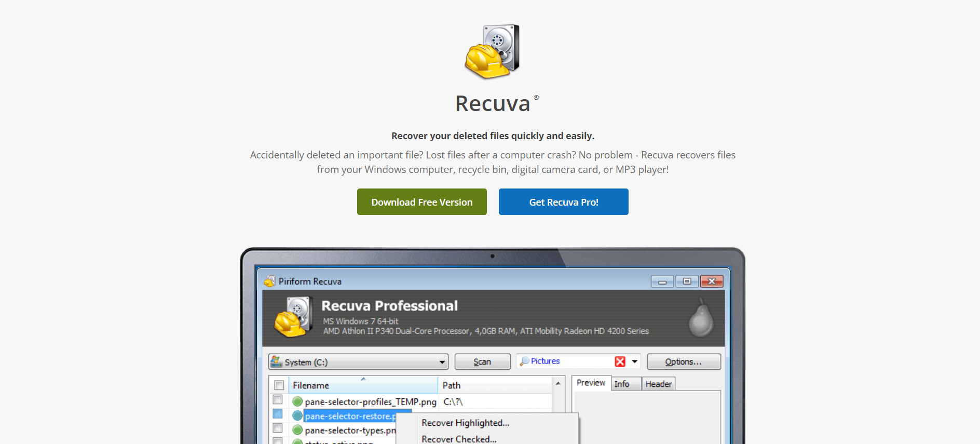Select the pane-selector-types.png file name
The width and height of the screenshot is (980, 444).
(350, 430)
